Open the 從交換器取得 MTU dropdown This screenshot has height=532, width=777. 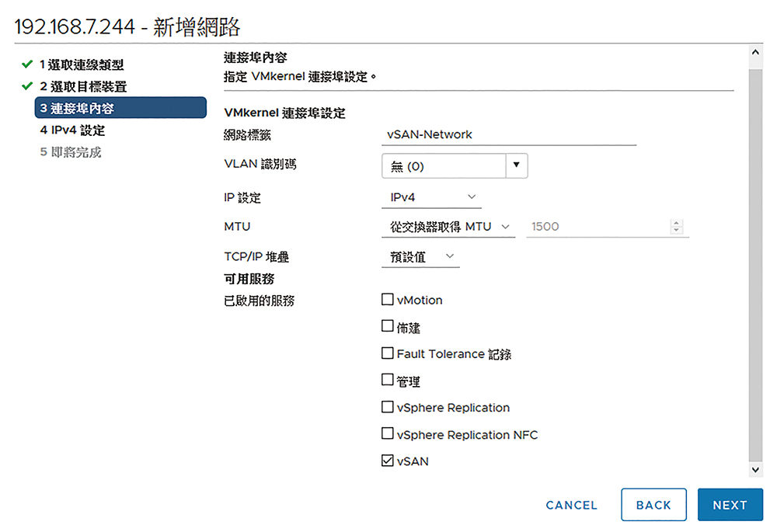448,226
